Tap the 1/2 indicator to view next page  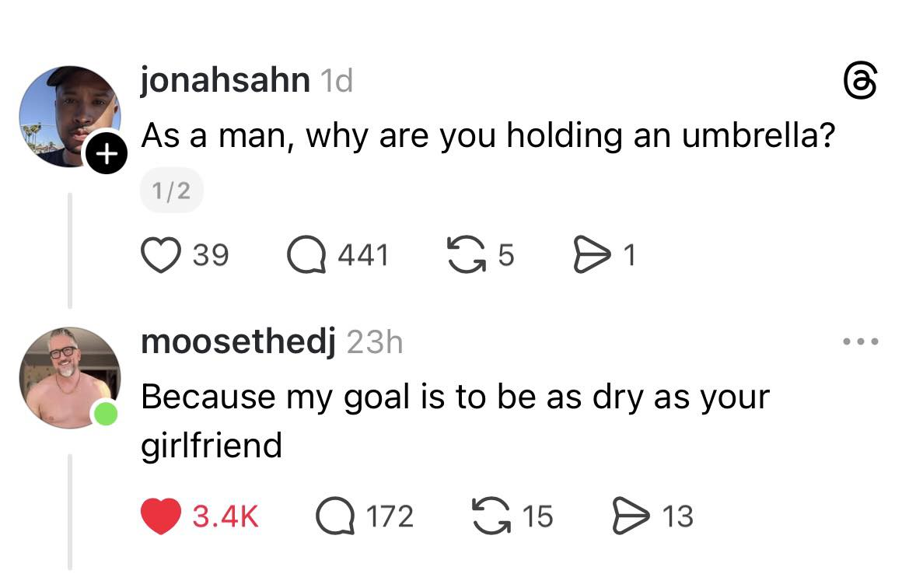(171, 189)
